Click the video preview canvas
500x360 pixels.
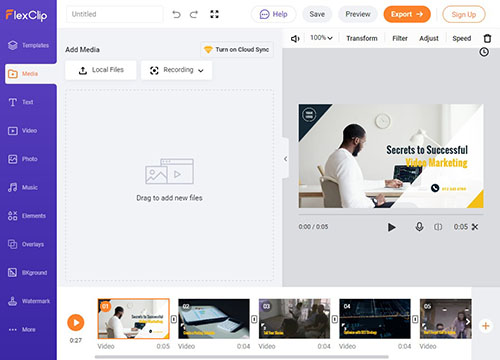[391, 156]
